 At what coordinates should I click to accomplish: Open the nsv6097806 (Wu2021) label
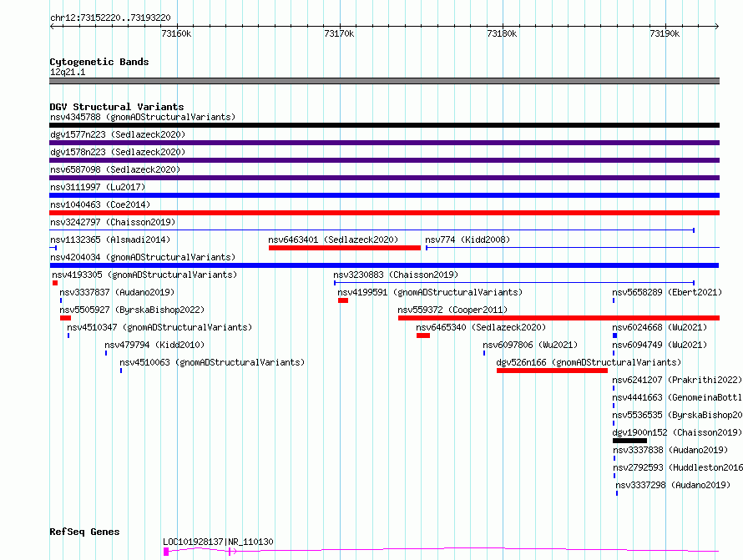(530, 345)
